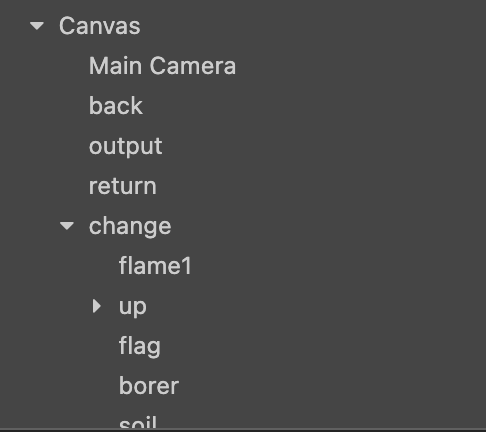This screenshot has height=432, width=486.
Task: Click empty panel space beside Main Camera
Action: 350,66
